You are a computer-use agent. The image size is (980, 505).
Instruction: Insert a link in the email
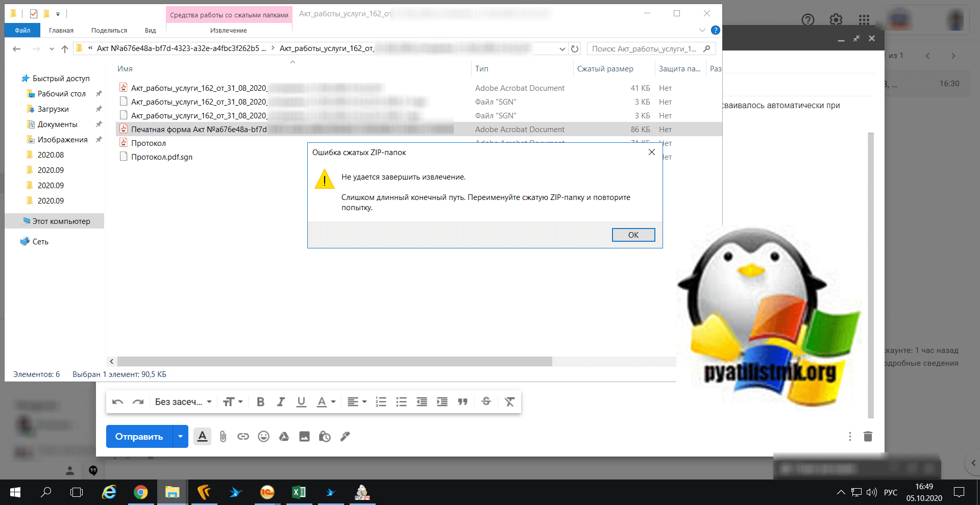[x=243, y=437]
